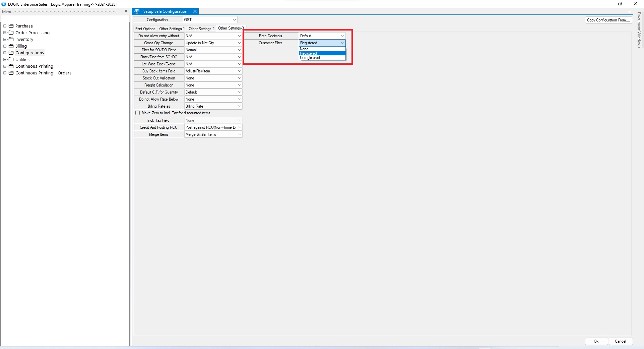The height and width of the screenshot is (349, 644).
Task: Expand the Configurations tree node
Action: (x=5, y=53)
